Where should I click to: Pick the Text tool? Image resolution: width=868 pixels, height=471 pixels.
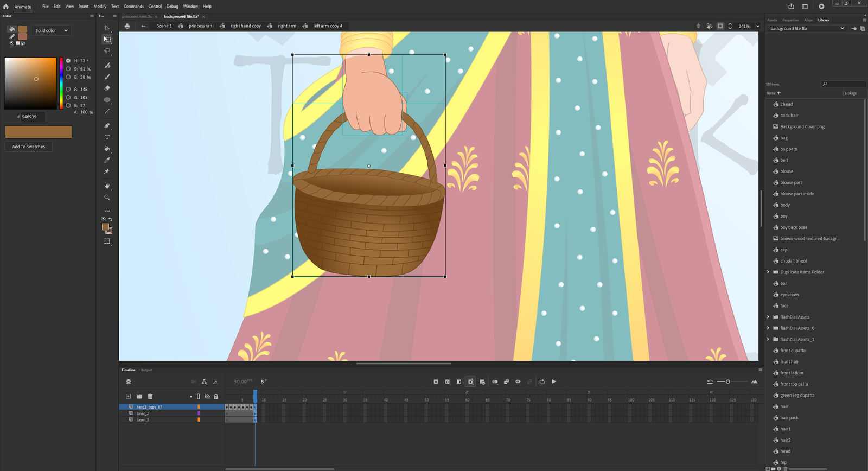click(107, 137)
